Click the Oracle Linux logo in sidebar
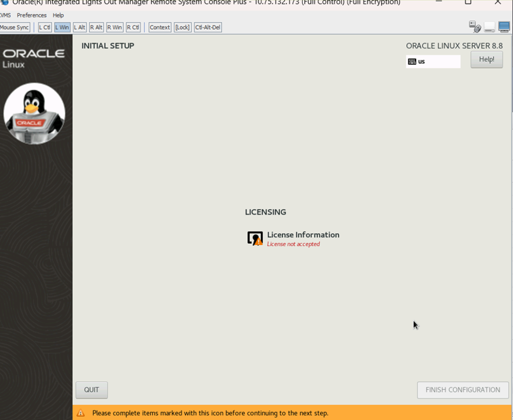The height and width of the screenshot is (420, 513). pyautogui.click(x=34, y=58)
